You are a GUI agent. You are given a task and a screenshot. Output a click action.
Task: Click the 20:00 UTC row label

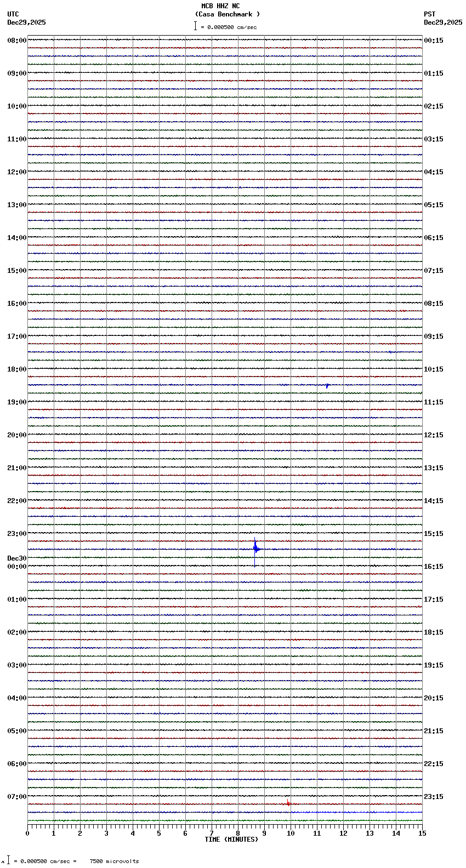(x=17, y=435)
